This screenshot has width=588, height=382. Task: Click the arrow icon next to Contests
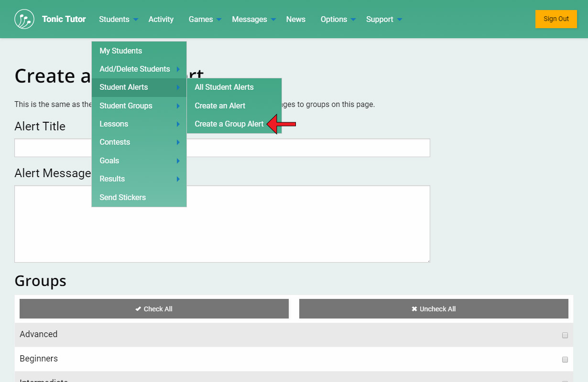[178, 142]
